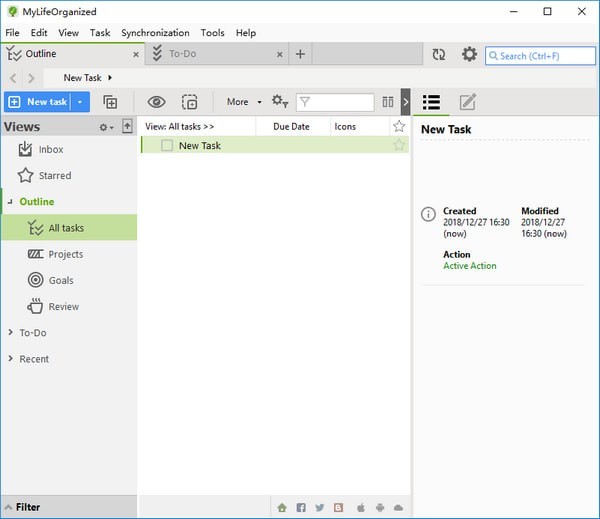Open the Inbox view

[50, 149]
